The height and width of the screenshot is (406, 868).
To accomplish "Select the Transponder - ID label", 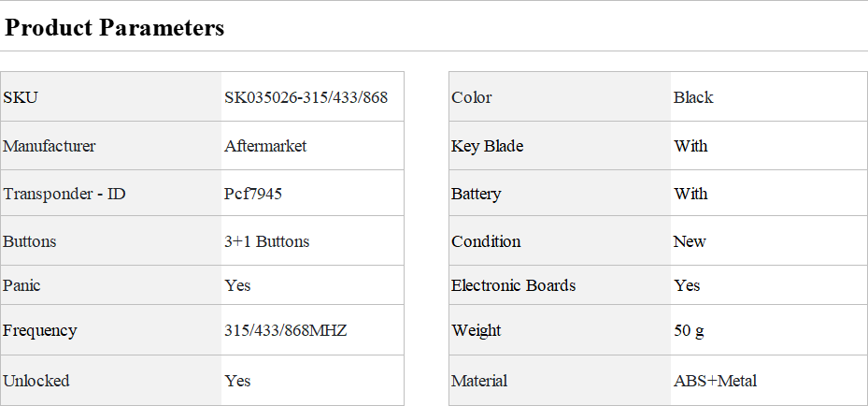I will click(64, 194).
